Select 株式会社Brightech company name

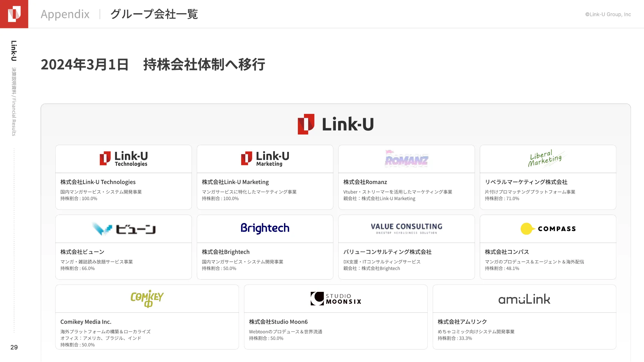(226, 252)
